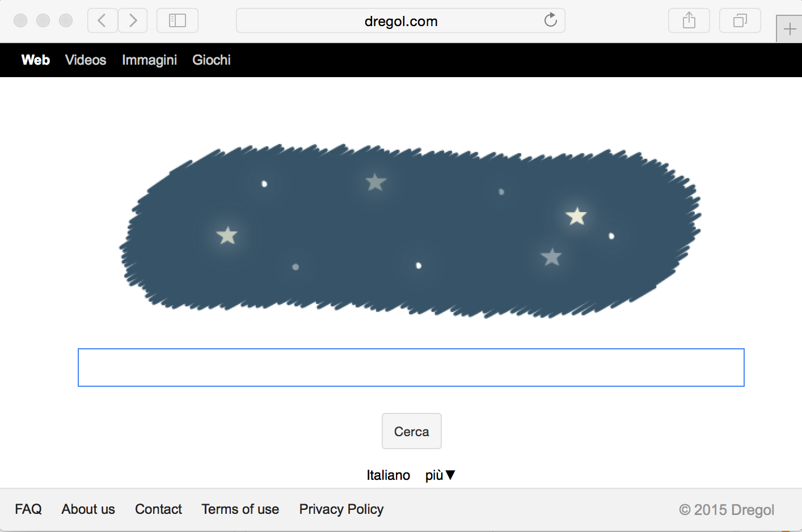This screenshot has height=532, width=802.
Task: Switch to the Immagini tab
Action: click(149, 60)
